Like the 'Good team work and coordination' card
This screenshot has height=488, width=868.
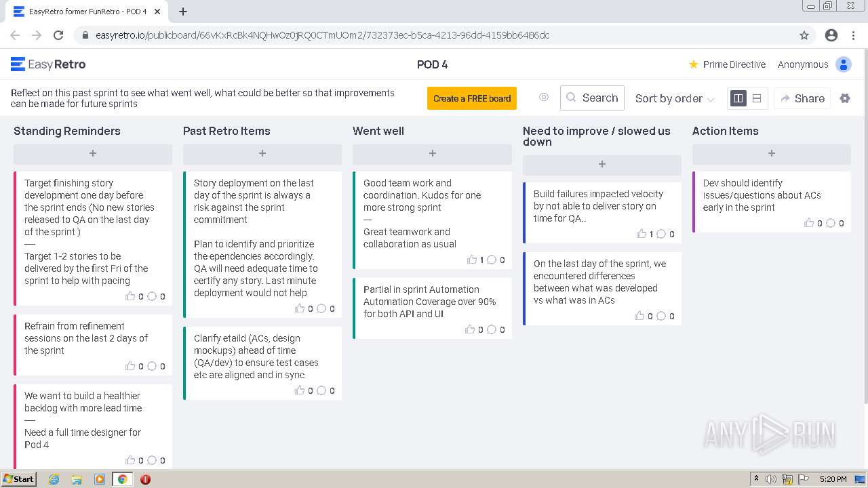[x=472, y=260]
